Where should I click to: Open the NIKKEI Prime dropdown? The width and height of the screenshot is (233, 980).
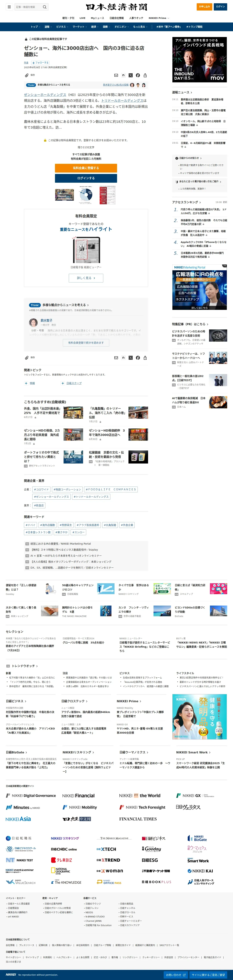(159, 18)
